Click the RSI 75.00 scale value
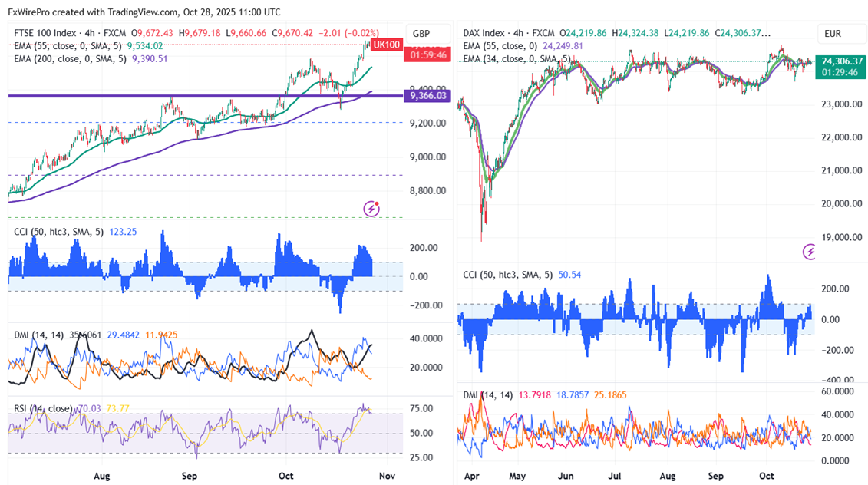The image size is (868, 485). pyautogui.click(x=421, y=408)
